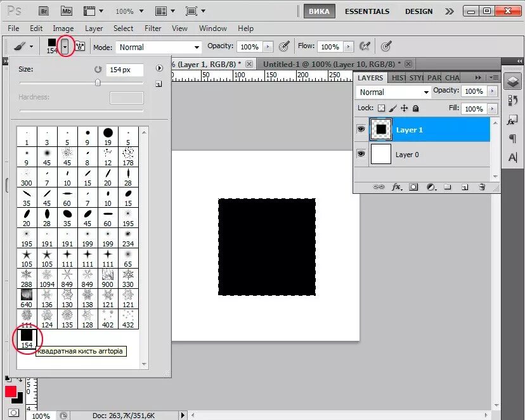
Task: Select the 234 brush preset
Action: tap(128, 238)
